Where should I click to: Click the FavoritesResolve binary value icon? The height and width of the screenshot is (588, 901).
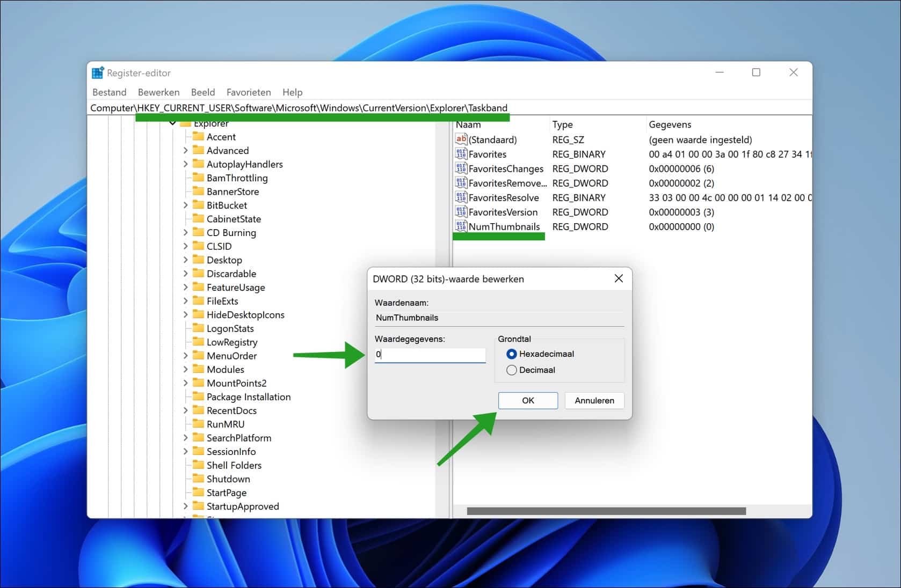point(461,197)
